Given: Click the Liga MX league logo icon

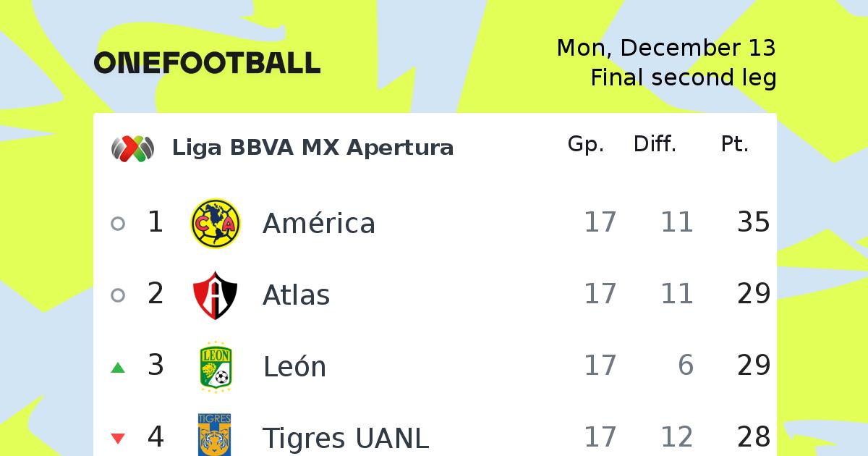Looking at the screenshot, I should click(132, 148).
